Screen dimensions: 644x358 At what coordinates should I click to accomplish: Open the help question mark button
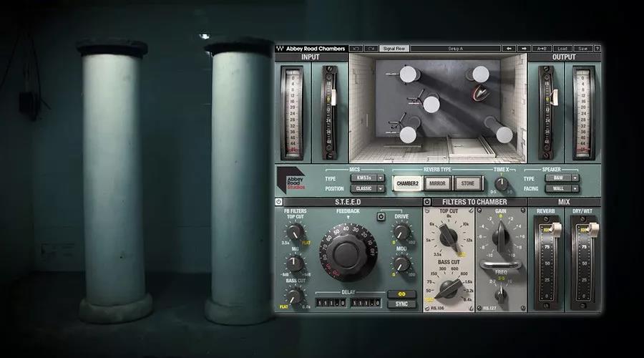(597, 49)
